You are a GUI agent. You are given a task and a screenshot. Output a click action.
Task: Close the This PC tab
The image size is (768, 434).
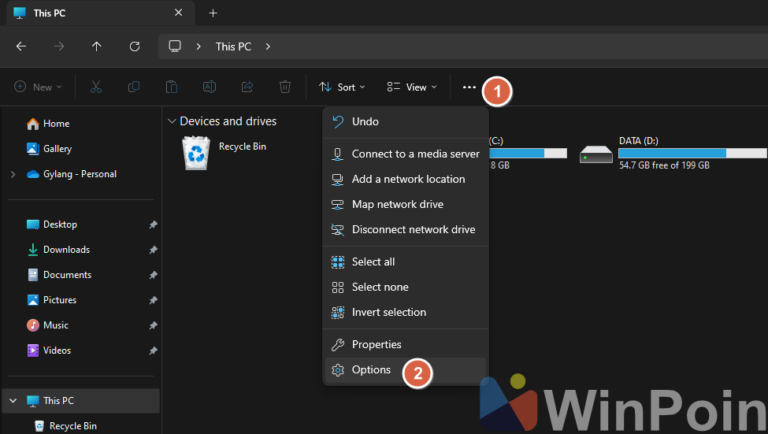pyautogui.click(x=178, y=13)
